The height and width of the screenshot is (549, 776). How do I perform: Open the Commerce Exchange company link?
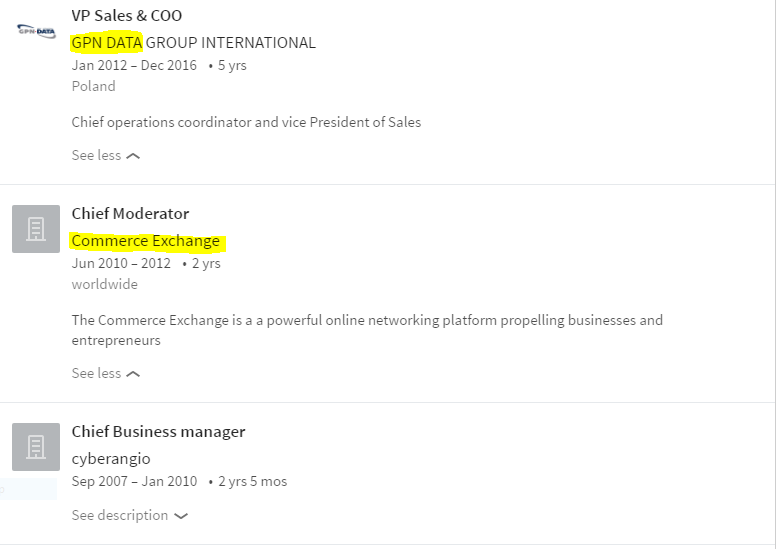(146, 241)
